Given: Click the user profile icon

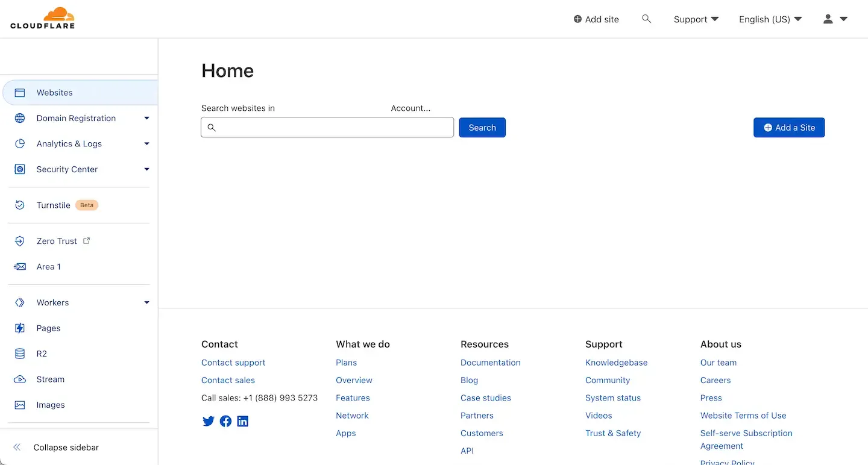Looking at the screenshot, I should point(828,19).
